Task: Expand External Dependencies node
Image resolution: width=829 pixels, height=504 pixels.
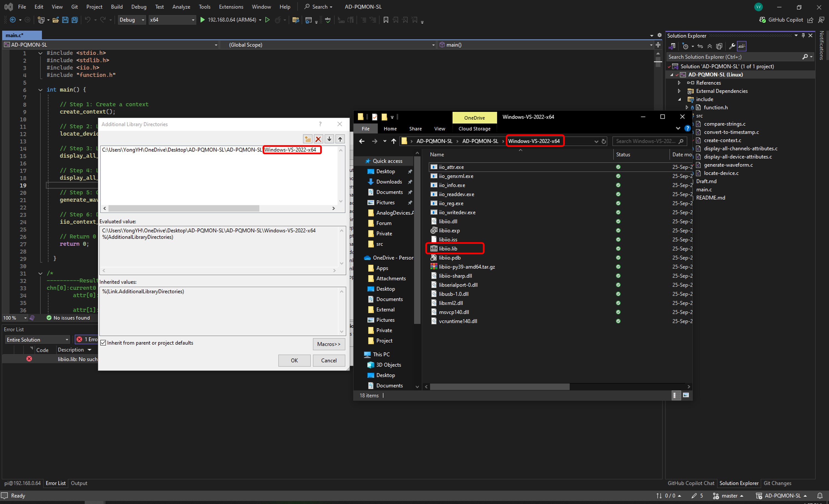Action: (x=679, y=91)
